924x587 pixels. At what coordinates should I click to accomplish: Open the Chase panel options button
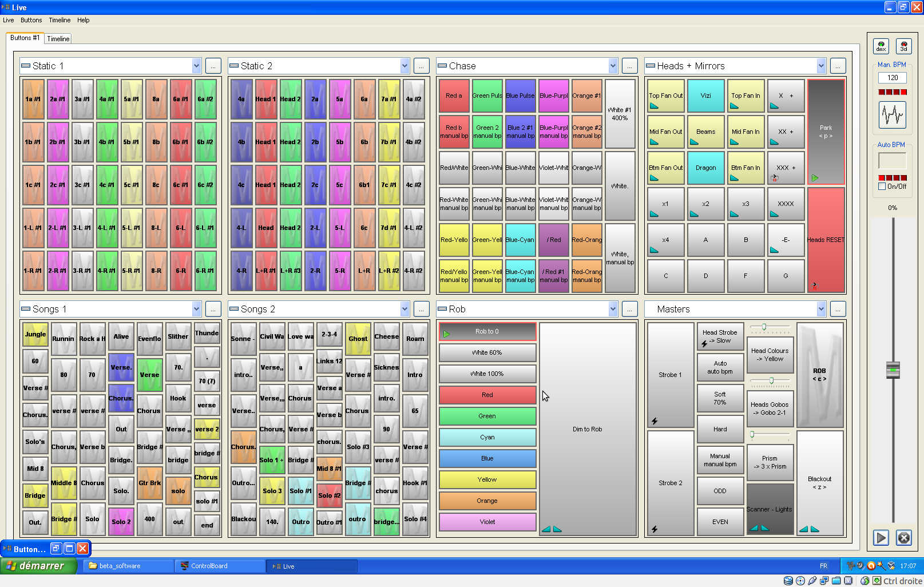click(x=629, y=66)
